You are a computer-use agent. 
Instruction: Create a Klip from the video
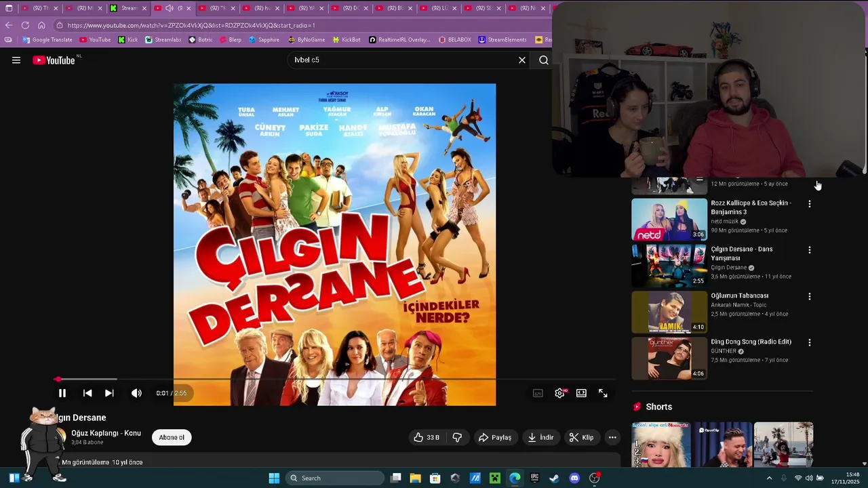pos(581,438)
